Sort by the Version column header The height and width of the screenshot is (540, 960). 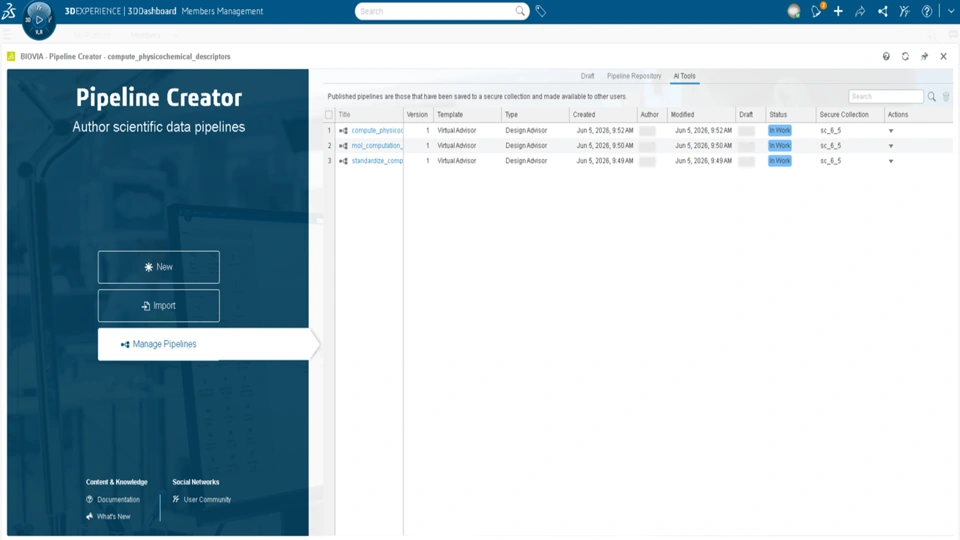tap(418, 114)
